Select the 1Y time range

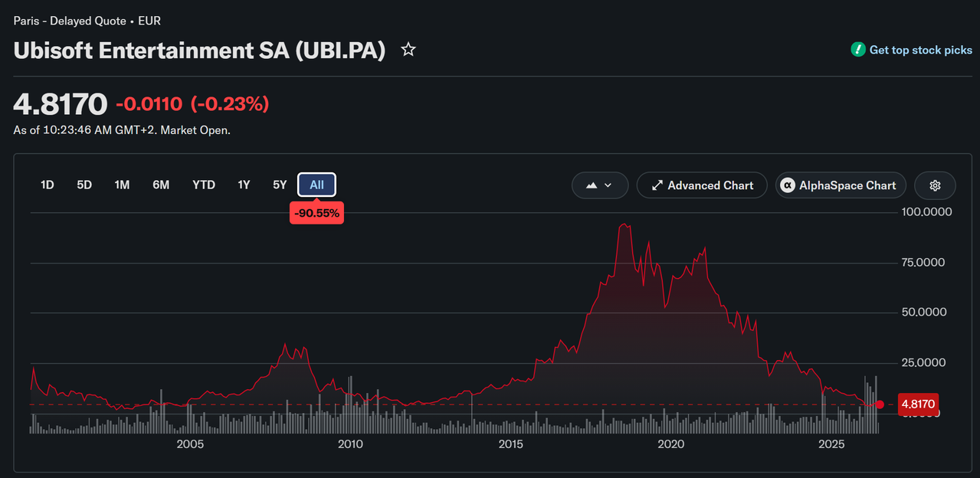[244, 185]
